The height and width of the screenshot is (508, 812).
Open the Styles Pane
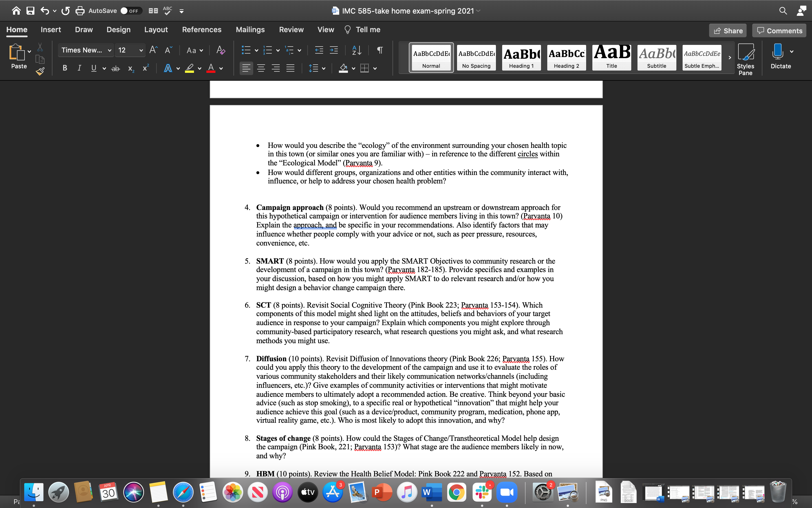[745, 60]
